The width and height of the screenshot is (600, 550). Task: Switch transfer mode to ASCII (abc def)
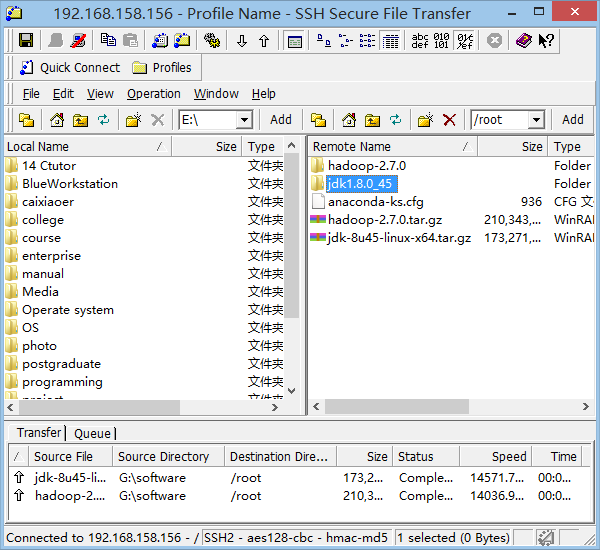(x=419, y=41)
